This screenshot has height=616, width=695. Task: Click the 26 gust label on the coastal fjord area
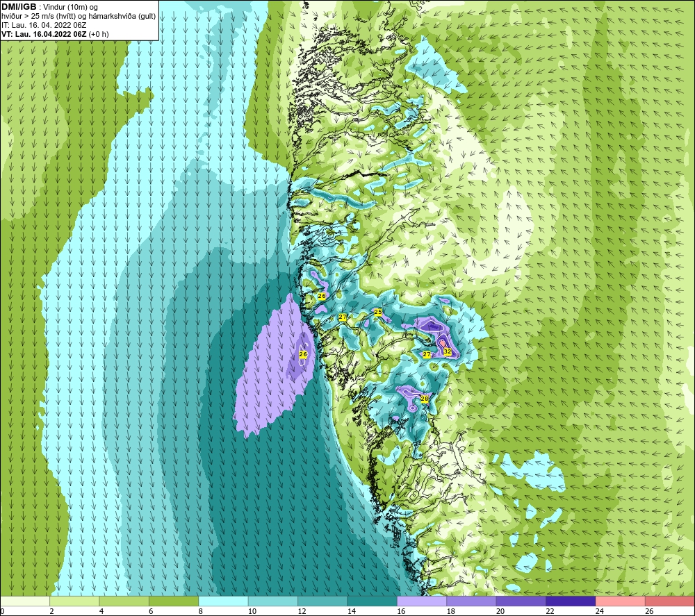click(x=322, y=296)
